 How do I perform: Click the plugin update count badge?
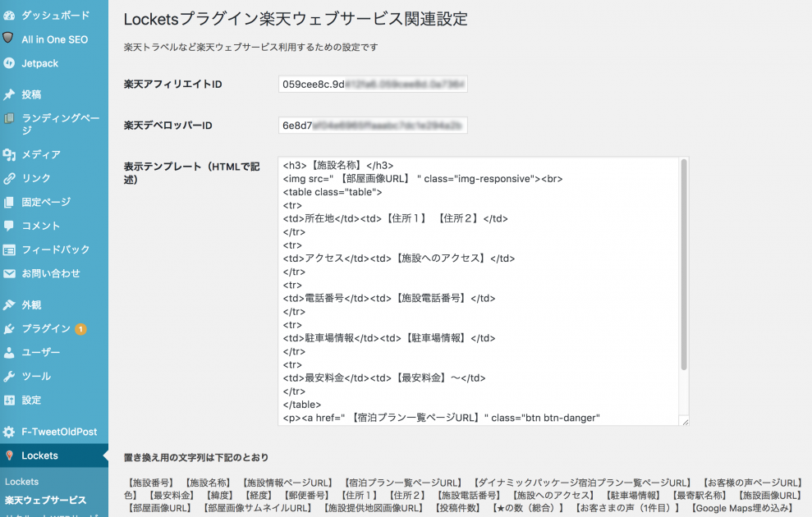tap(80, 329)
